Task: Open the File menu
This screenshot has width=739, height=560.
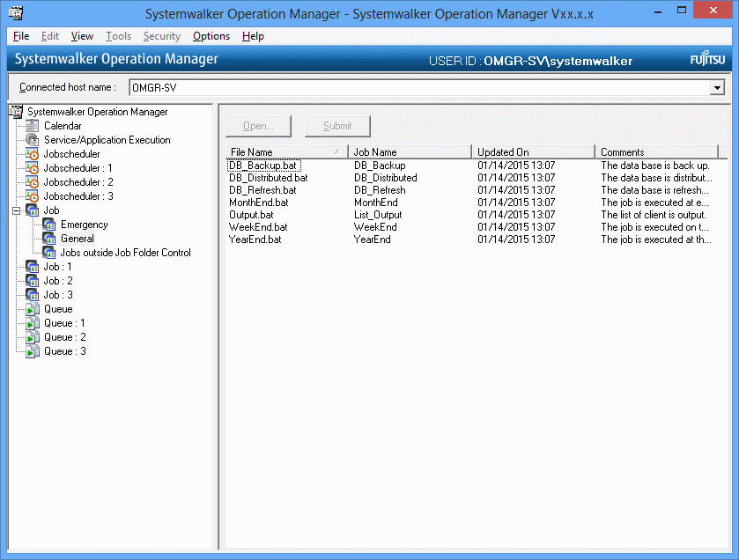Action: click(21, 36)
